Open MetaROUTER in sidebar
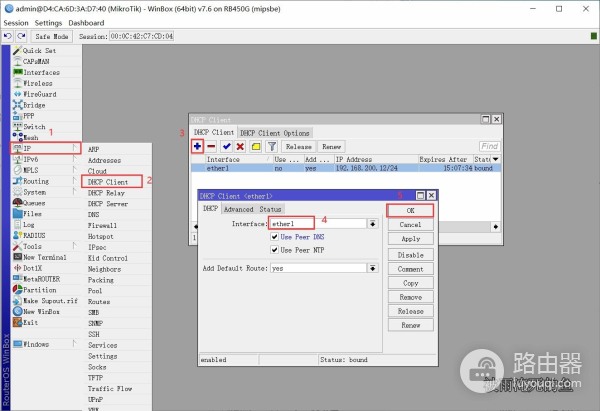Viewport: 600px width, 411px height. pos(46,279)
